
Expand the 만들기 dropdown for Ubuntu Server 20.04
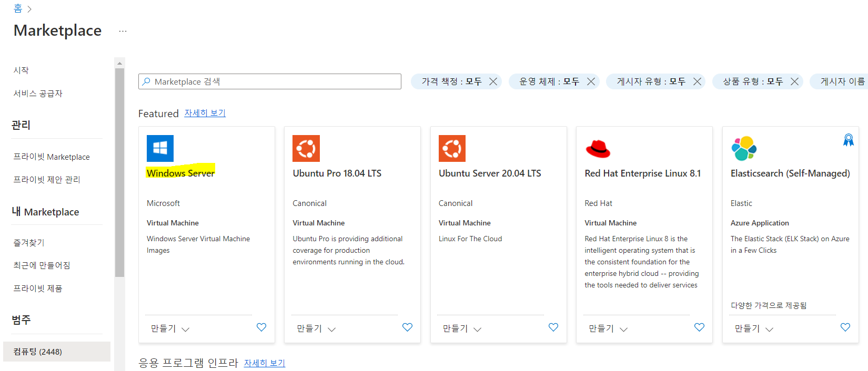pos(477,329)
